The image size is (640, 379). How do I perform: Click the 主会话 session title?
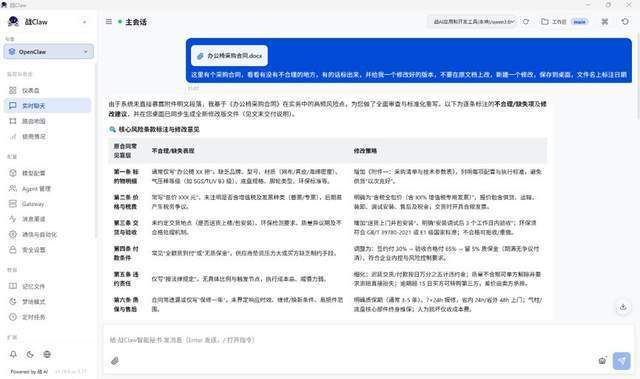(136, 22)
